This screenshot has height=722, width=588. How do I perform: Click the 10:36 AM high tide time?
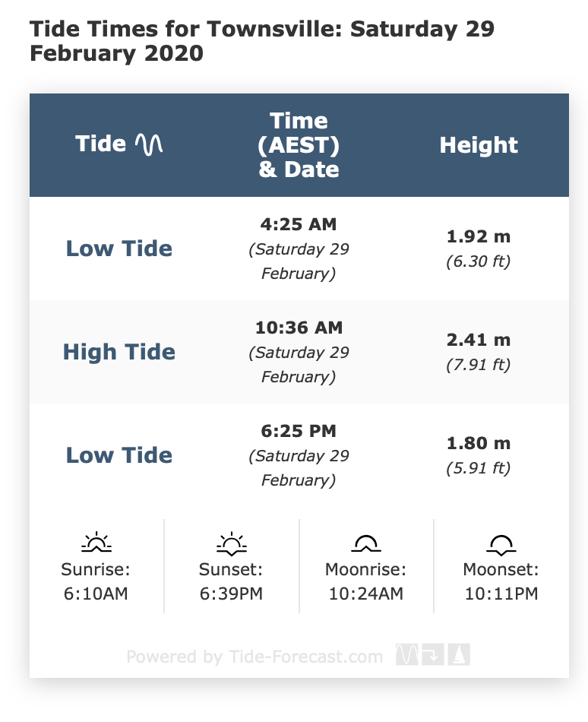click(299, 328)
